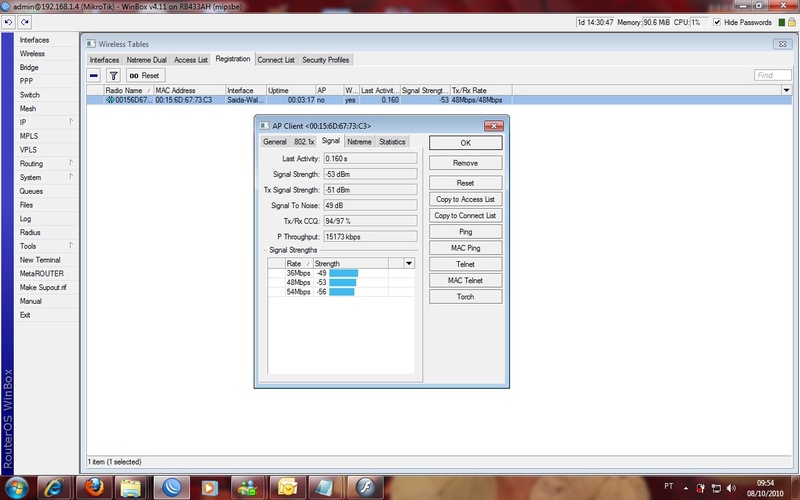Switch to the Statistics tab in AP Client
The height and width of the screenshot is (500, 800).
392,142
